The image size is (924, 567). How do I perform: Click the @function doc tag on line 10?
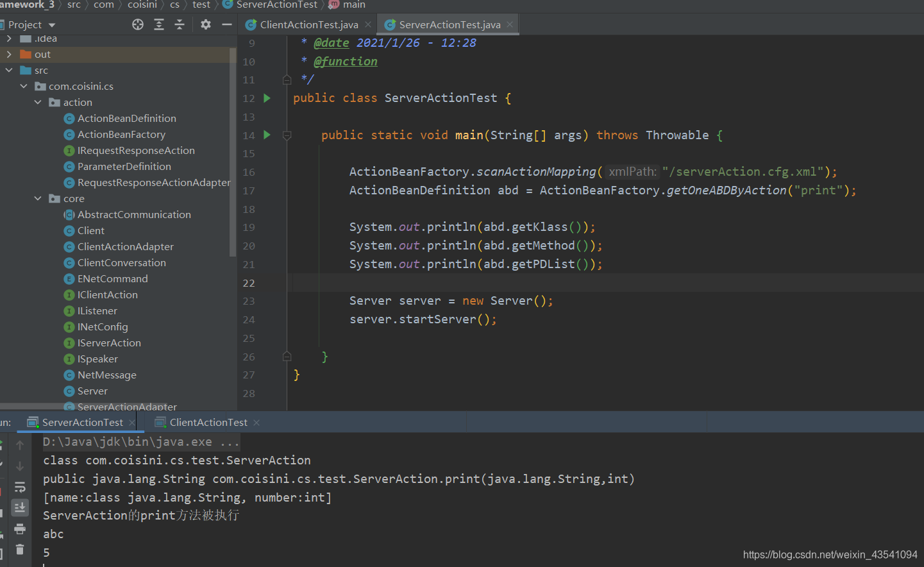pos(345,61)
